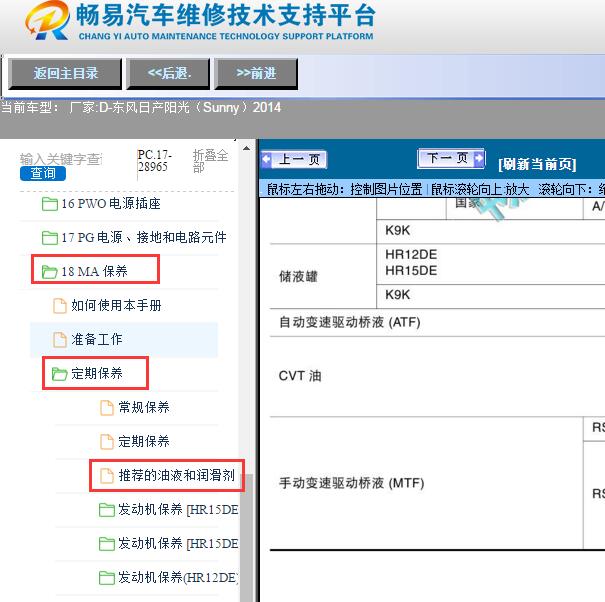Open 如何使用本手册 page
605x602 pixels.
tap(116, 306)
